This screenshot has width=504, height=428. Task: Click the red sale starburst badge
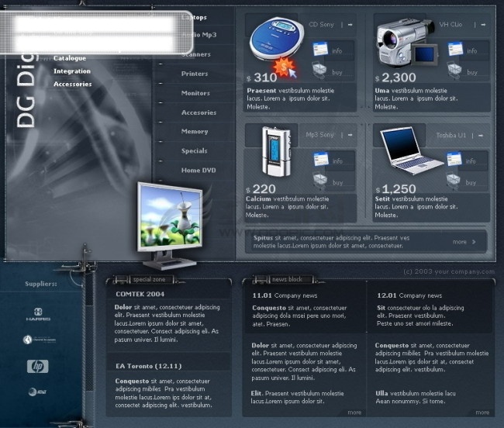pyautogui.click(x=283, y=67)
